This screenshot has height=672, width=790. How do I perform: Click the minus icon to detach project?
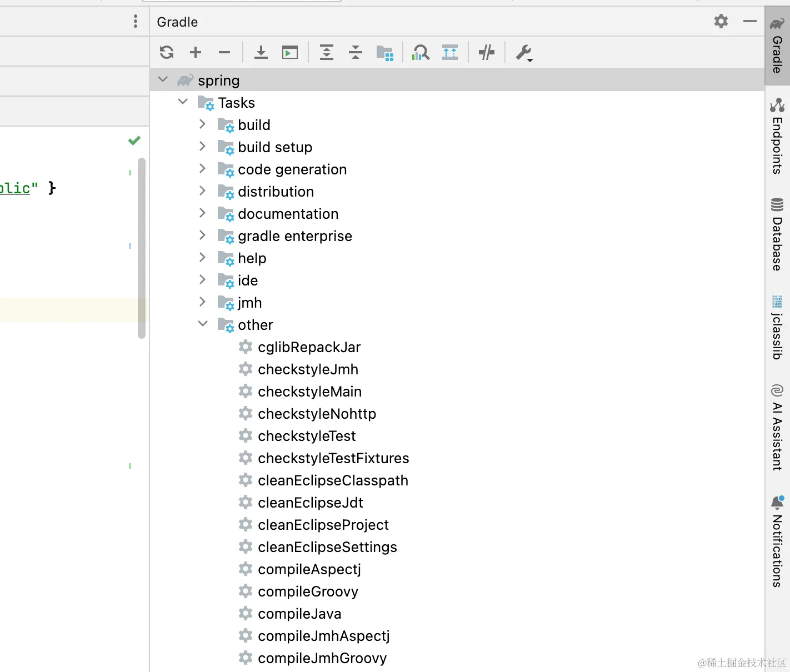coord(224,52)
